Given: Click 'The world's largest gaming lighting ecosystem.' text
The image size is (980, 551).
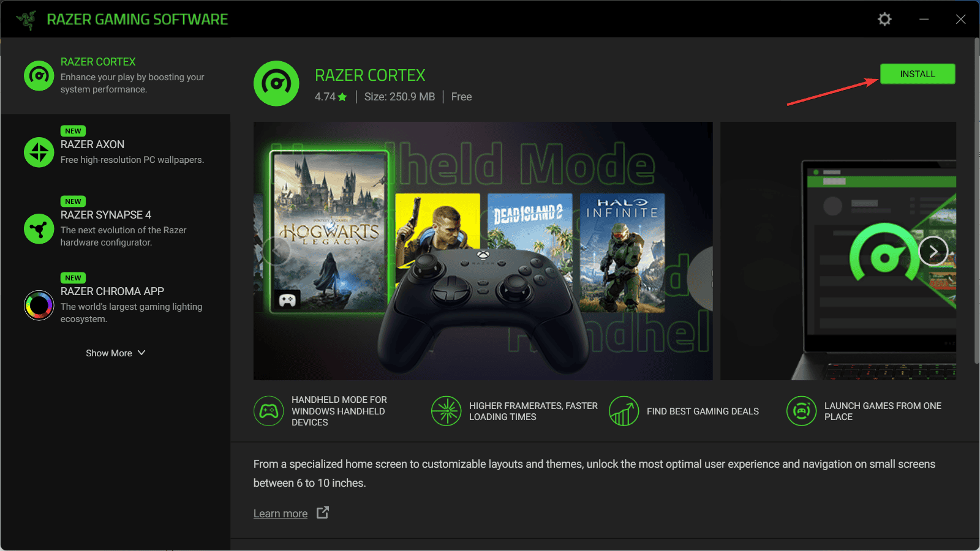Looking at the screenshot, I should tap(131, 313).
